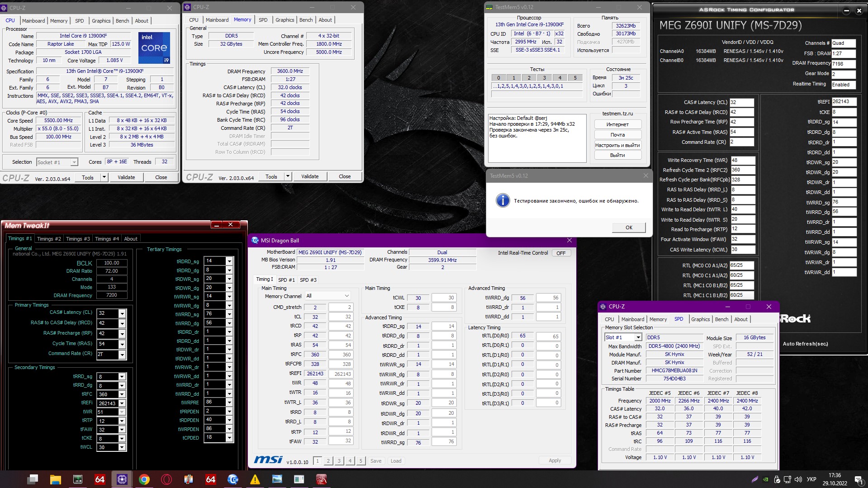Click Настроить и выйти button in TestMem5
868x488 pixels.
tap(617, 145)
